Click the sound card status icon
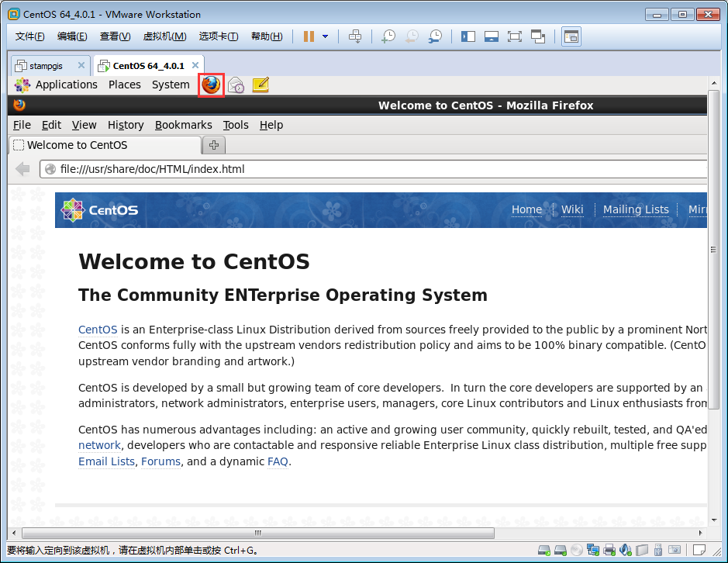 tap(626, 551)
